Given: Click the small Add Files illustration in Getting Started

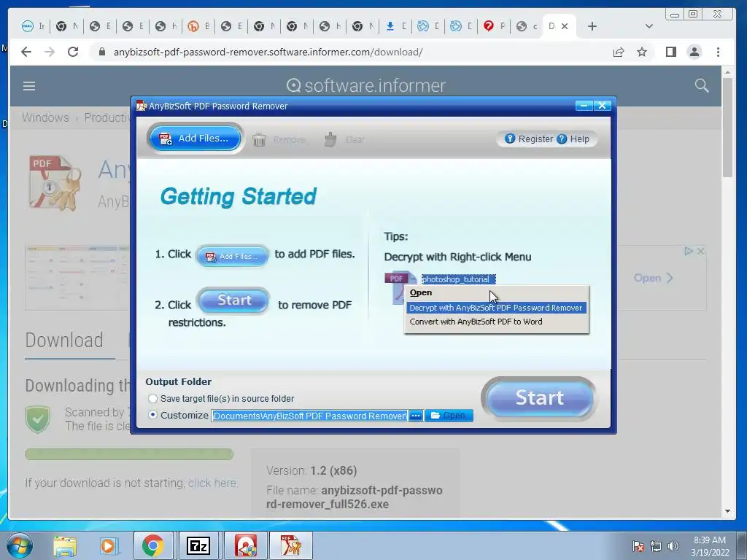Looking at the screenshot, I should click(233, 256).
